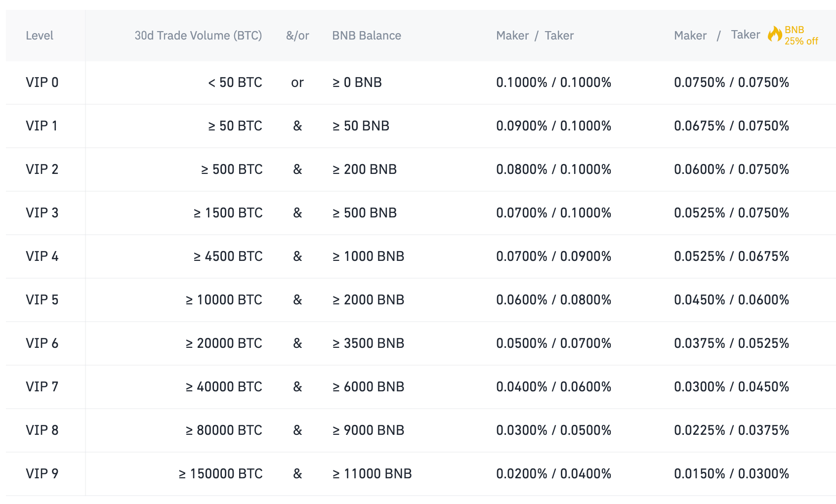This screenshot has width=836, height=504.
Task: Select the VIP 4 level cell
Action: [42, 256]
